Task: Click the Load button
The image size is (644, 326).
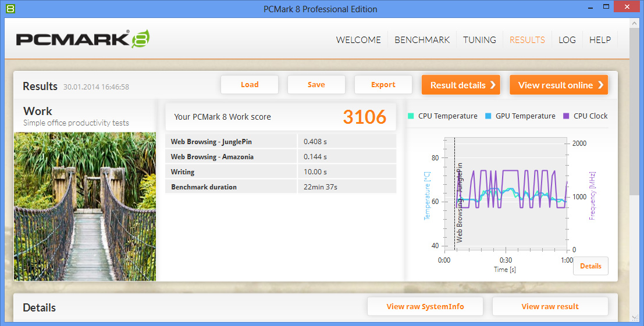Action: click(x=250, y=84)
